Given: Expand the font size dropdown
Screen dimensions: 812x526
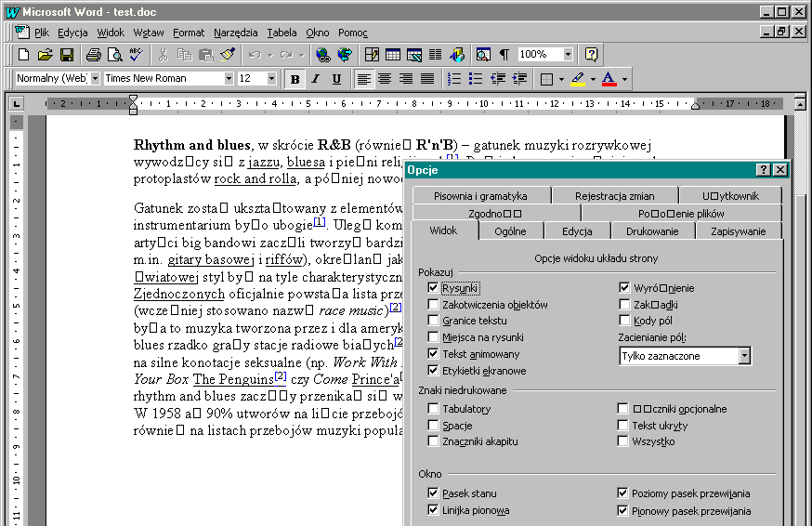Looking at the screenshot, I should tap(271, 78).
